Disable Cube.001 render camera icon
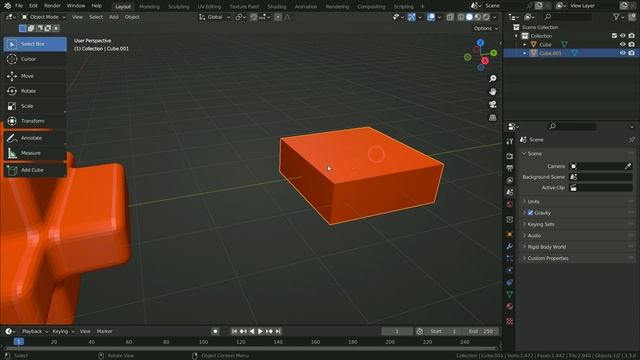 pyautogui.click(x=631, y=53)
